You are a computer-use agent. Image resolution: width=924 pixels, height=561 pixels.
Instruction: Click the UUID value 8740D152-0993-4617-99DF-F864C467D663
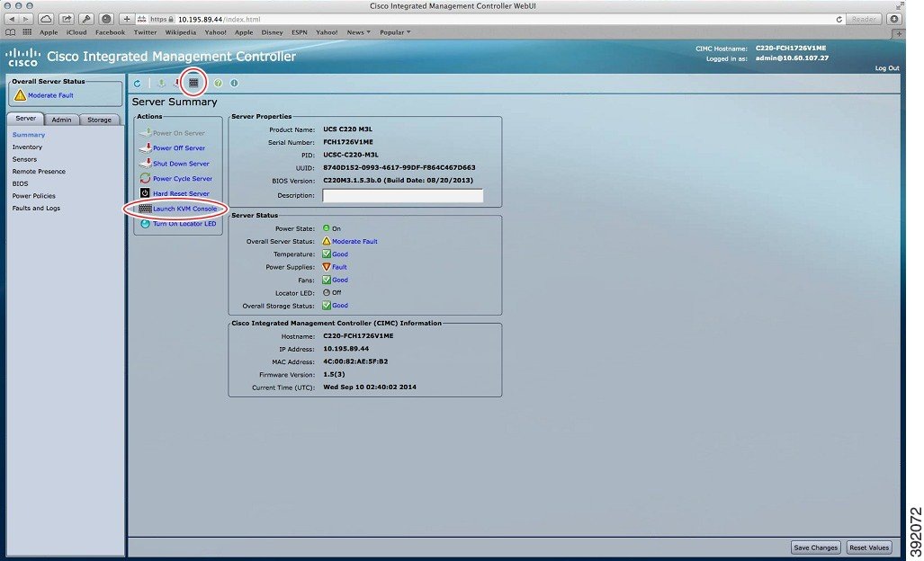[x=399, y=168]
